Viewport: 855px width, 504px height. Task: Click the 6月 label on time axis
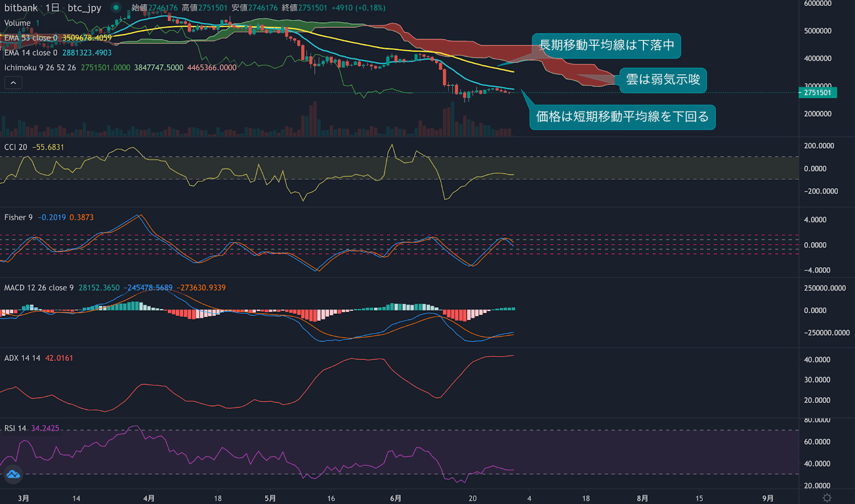click(395, 498)
